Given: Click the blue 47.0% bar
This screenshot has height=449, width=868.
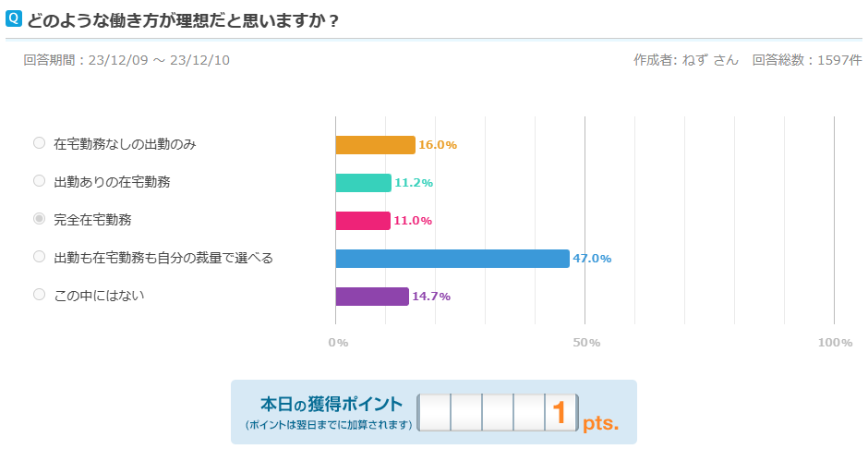Looking at the screenshot, I should click(x=452, y=259).
